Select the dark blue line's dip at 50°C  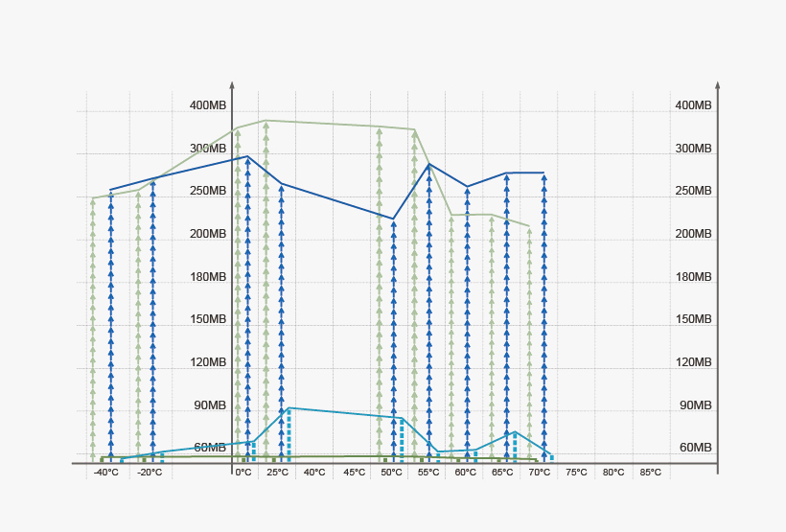(x=393, y=220)
